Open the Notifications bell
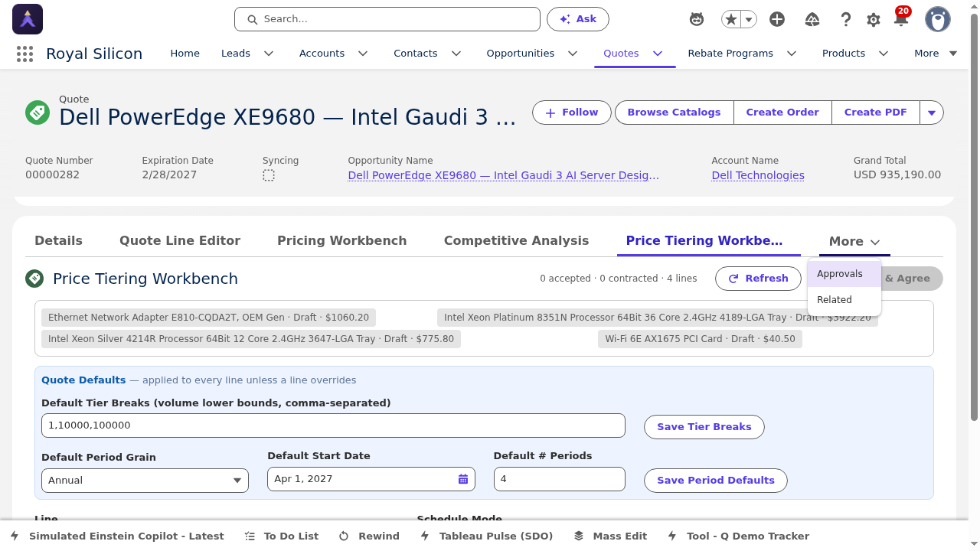980x551 pixels. [901, 19]
